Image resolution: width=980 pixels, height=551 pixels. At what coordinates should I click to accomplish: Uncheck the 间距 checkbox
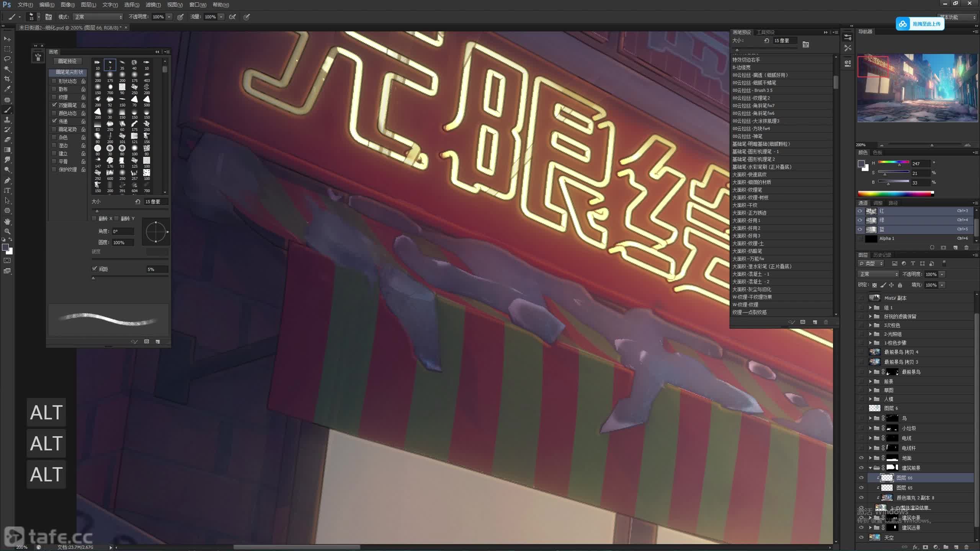coord(94,269)
